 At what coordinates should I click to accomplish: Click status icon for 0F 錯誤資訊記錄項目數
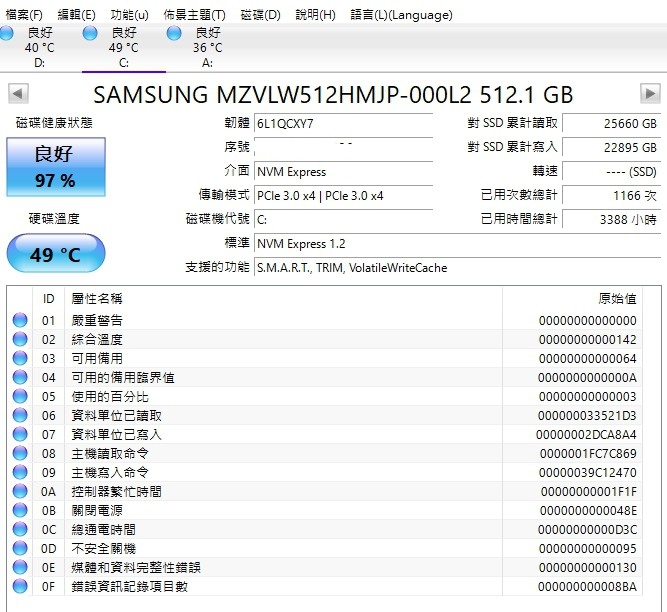coord(20,586)
